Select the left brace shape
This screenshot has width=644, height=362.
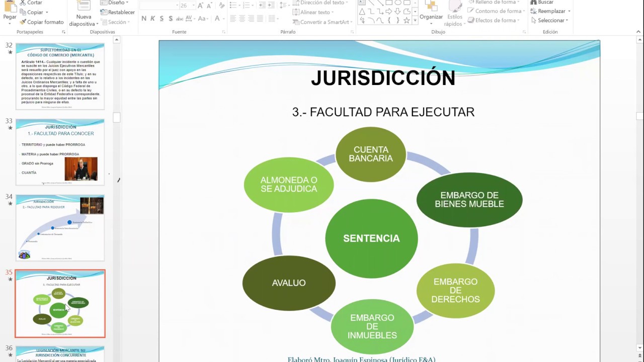[389, 21]
